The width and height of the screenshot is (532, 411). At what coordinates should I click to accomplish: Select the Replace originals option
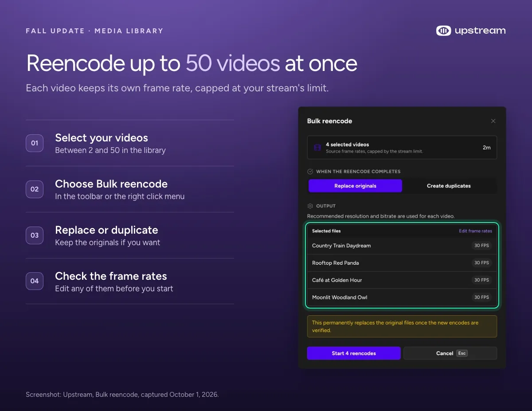click(355, 186)
